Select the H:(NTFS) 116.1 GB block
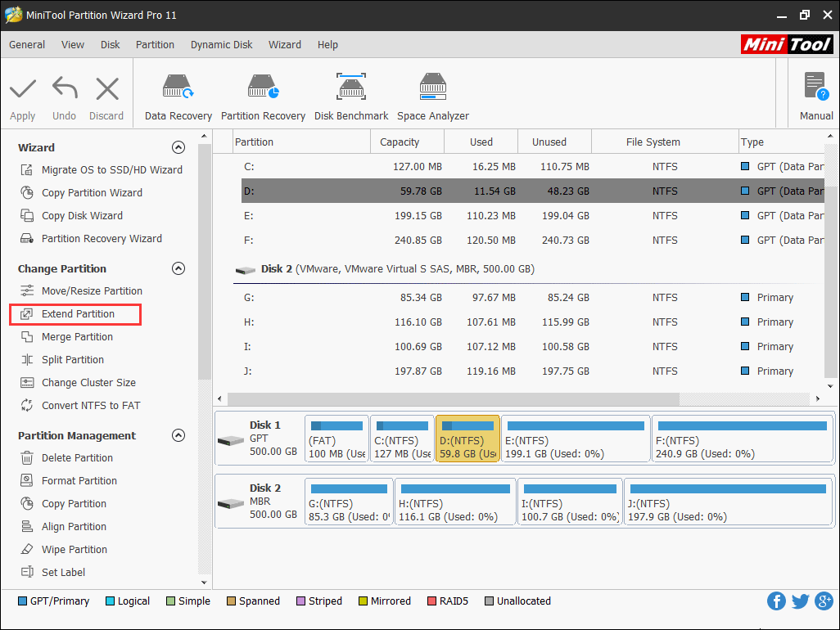 tap(455, 502)
